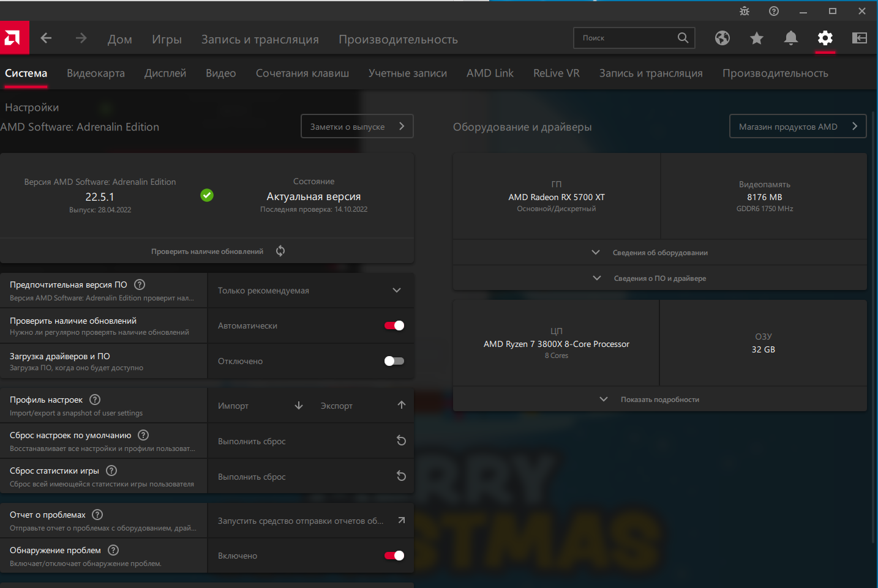Open the web browser globe icon
Viewport: 878px width, 588px height.
[x=722, y=38]
